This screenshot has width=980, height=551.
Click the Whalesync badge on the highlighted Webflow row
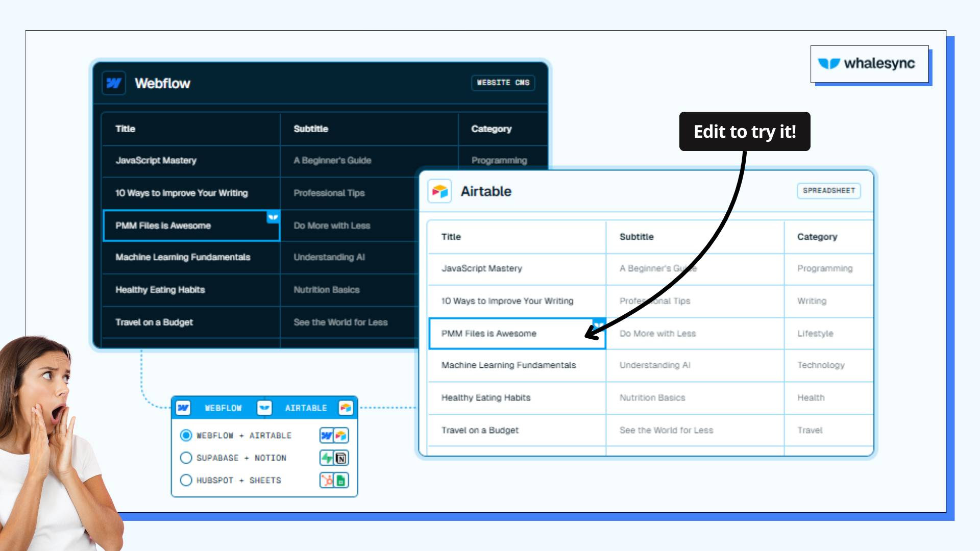[x=273, y=217]
